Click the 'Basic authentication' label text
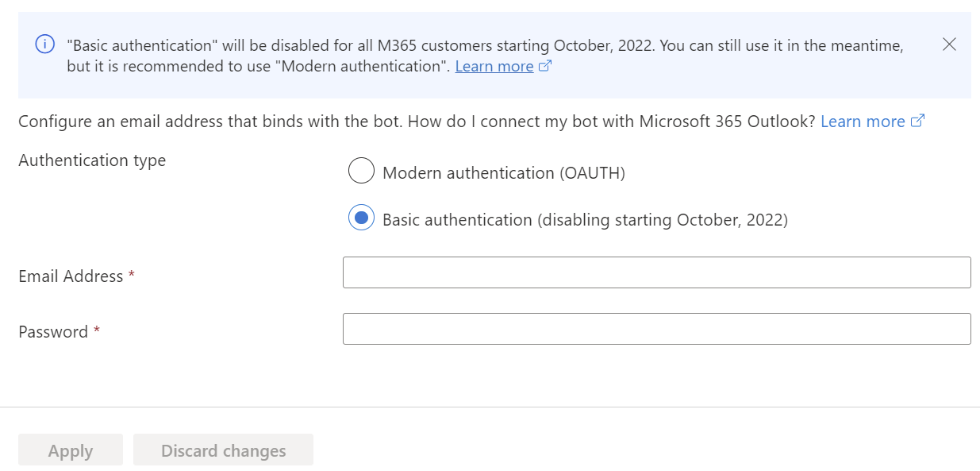The width and height of the screenshot is (980, 471). click(x=585, y=219)
